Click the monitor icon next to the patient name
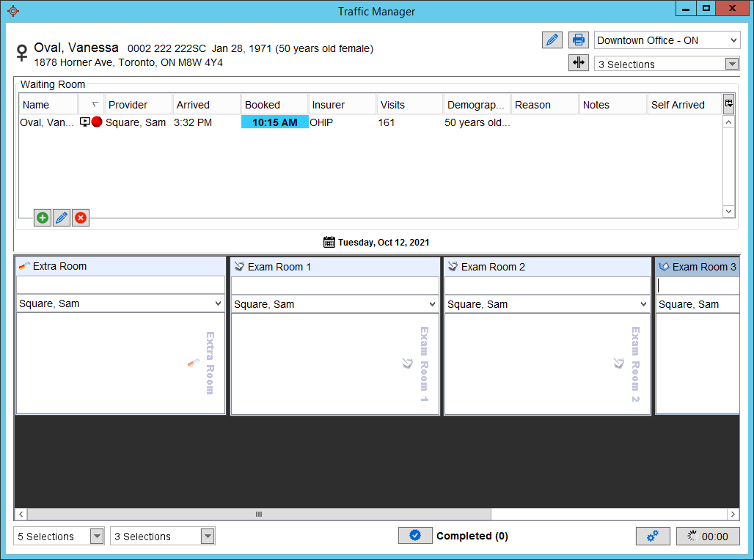Screen dimensions: 754x560 tap(84, 122)
